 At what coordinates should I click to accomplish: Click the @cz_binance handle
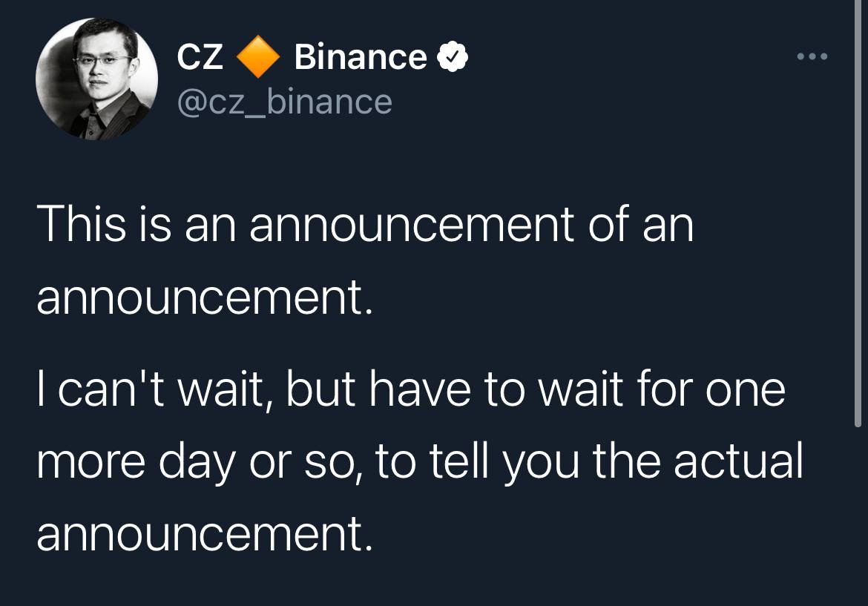(x=285, y=102)
